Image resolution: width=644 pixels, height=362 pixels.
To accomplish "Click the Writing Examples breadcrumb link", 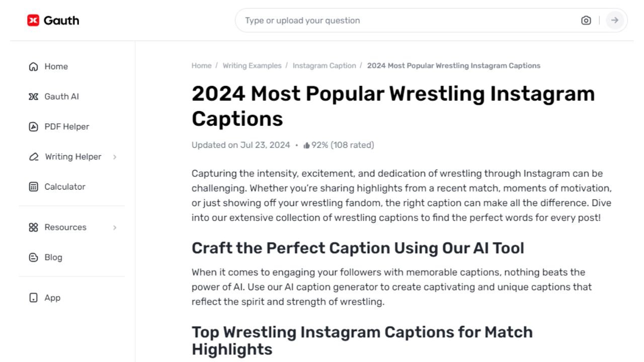I will coord(252,65).
